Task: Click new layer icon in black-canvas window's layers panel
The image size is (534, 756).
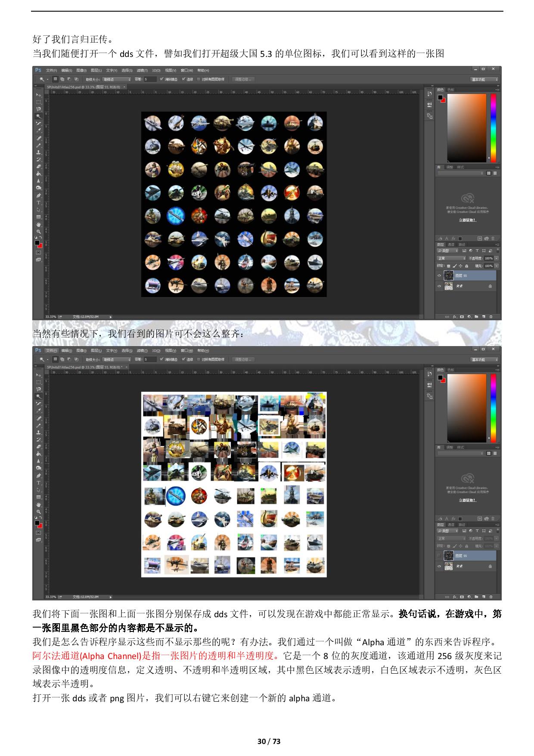Action: click(484, 316)
